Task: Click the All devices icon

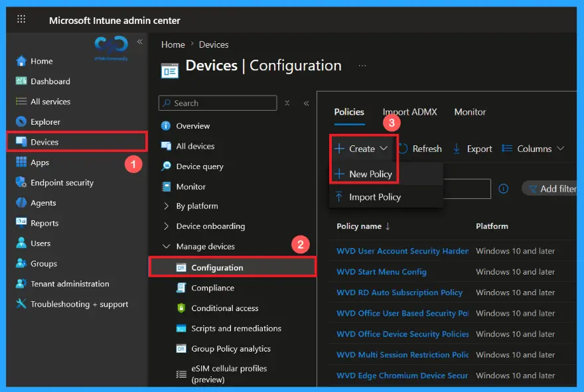Action: point(166,146)
